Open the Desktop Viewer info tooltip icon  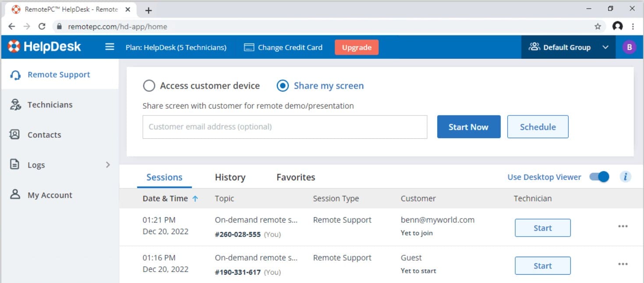[626, 176]
